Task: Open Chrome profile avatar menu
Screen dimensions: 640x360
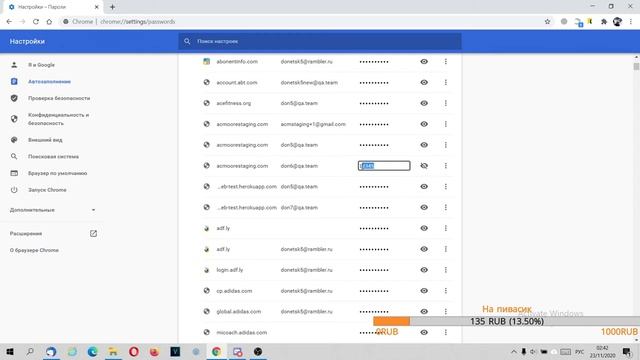Action: (617, 22)
